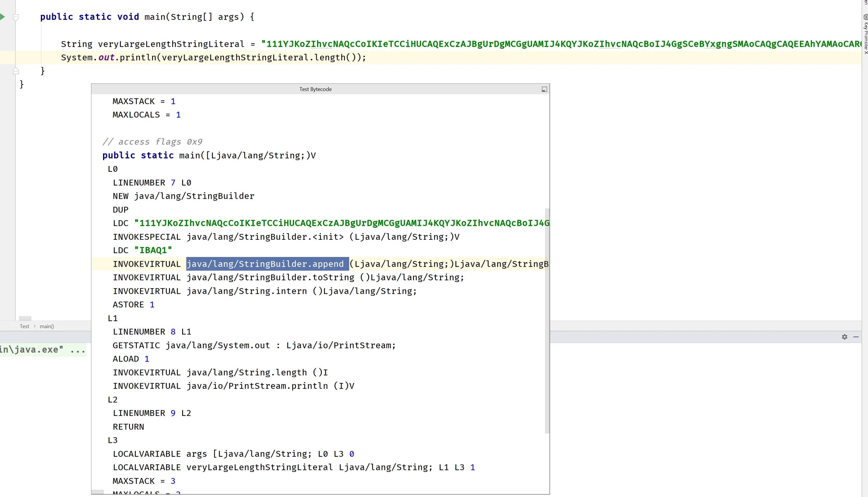Click the green Run gutter icon beside main
The image size is (868, 497).
tap(3, 17)
